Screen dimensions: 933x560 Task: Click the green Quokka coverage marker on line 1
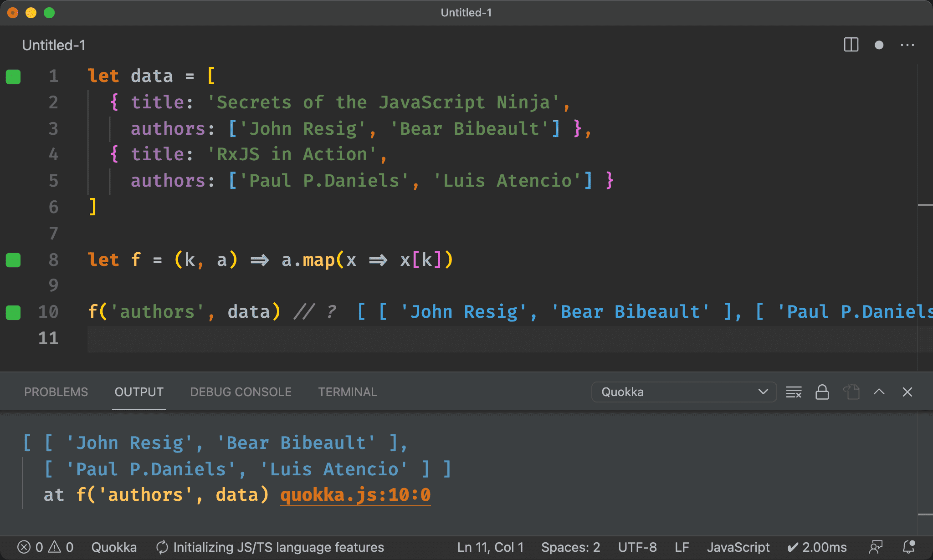13,76
